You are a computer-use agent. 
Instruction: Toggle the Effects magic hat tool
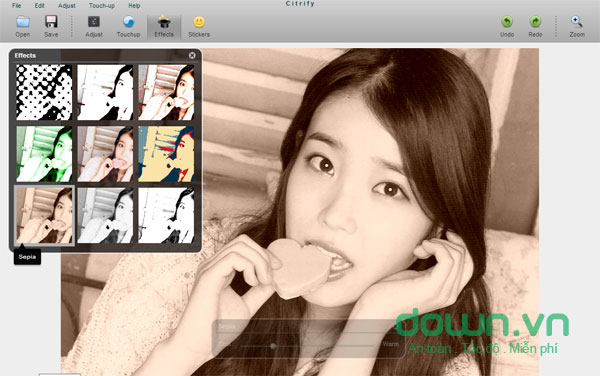[164, 26]
